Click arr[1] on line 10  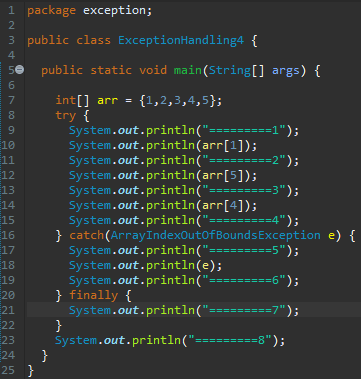[222, 145]
